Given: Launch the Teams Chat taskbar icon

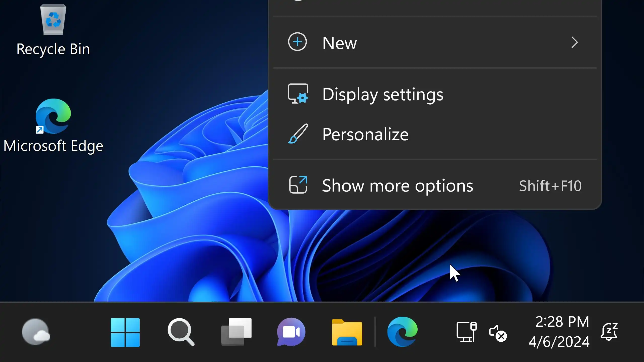Looking at the screenshot, I should tap(291, 332).
